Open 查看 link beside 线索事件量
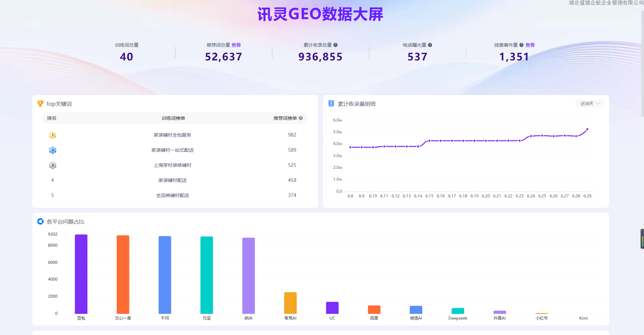 [x=530, y=45]
